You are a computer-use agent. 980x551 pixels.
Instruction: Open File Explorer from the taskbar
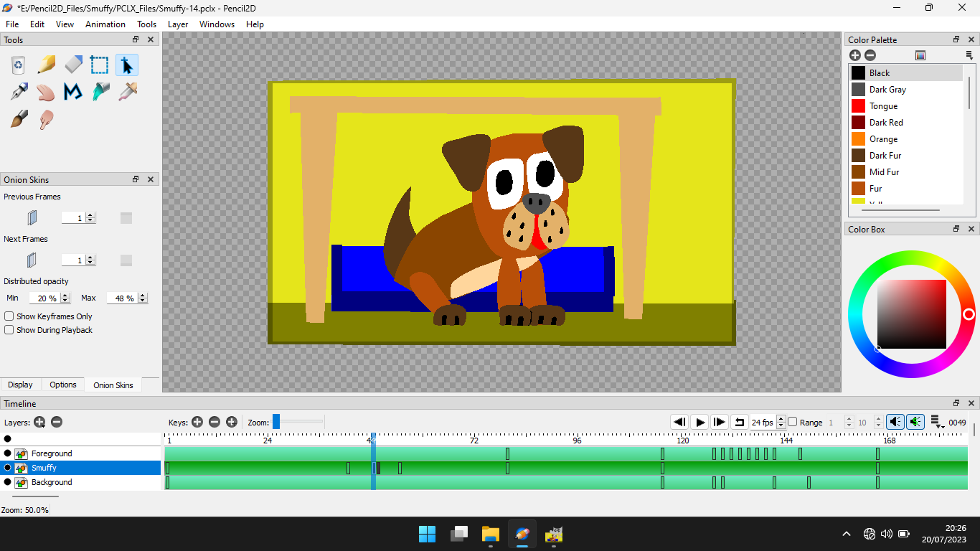pyautogui.click(x=491, y=534)
